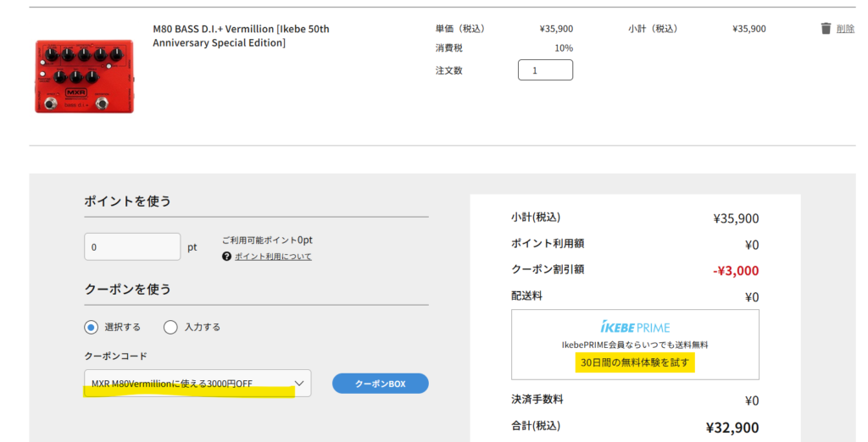Open ポイント利用について link
Viewport: 868px width, 442px height.
click(x=273, y=256)
